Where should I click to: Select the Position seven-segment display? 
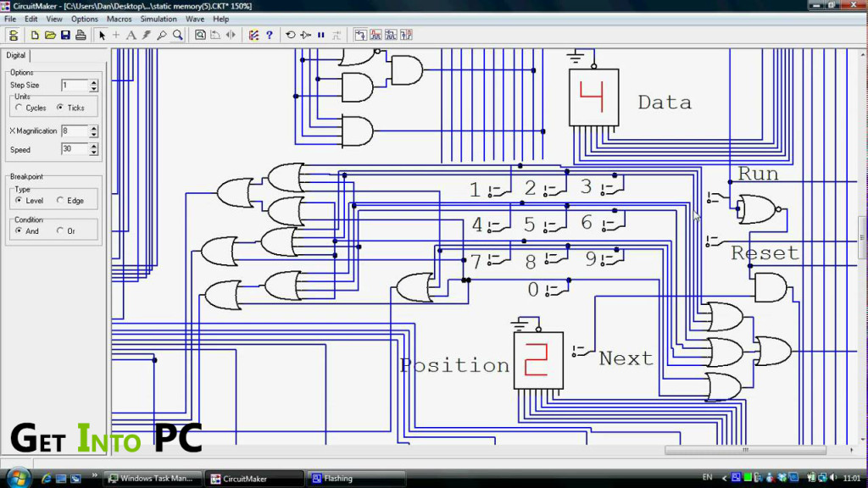tap(538, 360)
